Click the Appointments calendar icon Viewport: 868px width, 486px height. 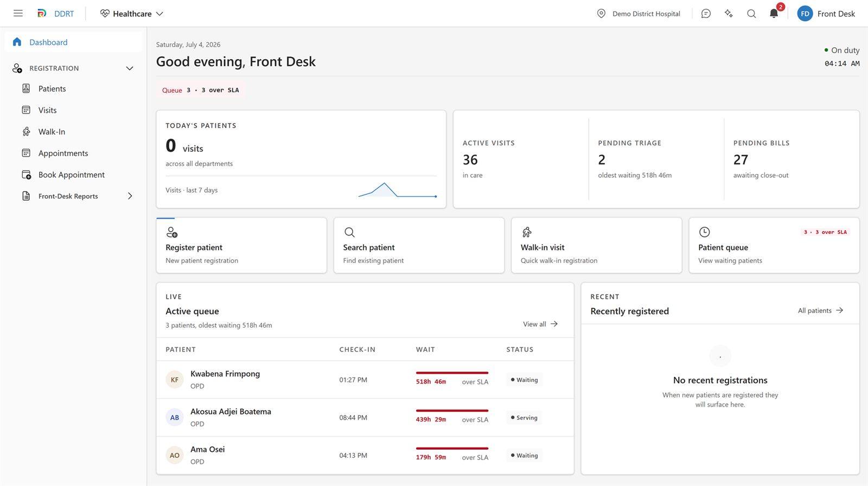coord(26,153)
